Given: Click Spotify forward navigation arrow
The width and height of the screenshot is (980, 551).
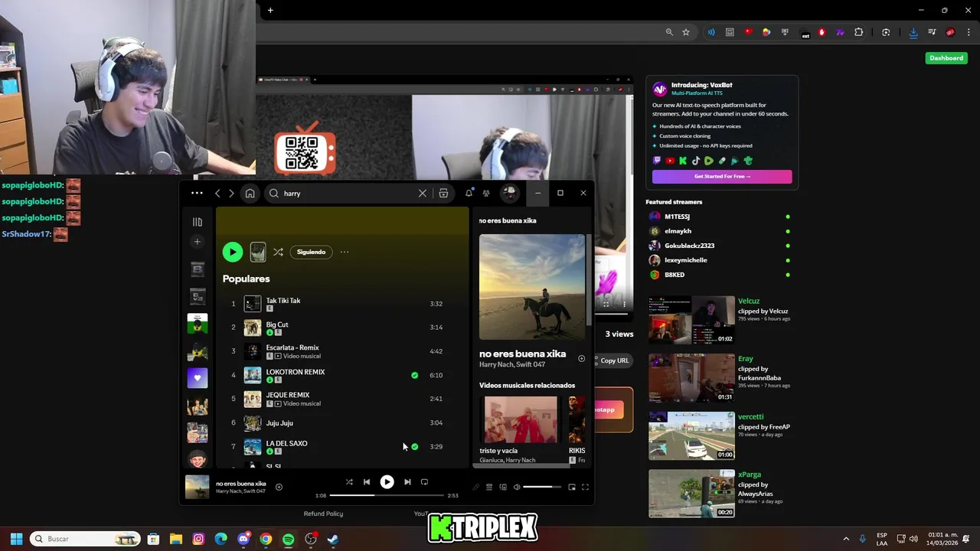Looking at the screenshot, I should click(231, 194).
